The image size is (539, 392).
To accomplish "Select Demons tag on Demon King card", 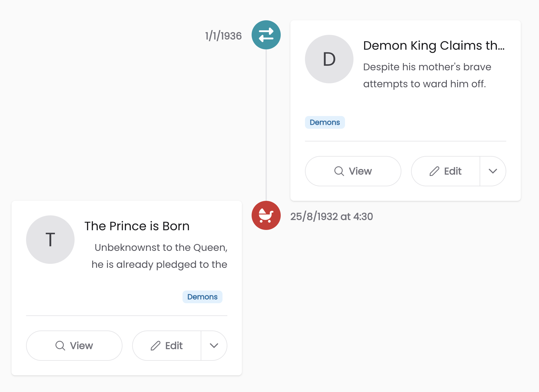I will pyautogui.click(x=325, y=122).
